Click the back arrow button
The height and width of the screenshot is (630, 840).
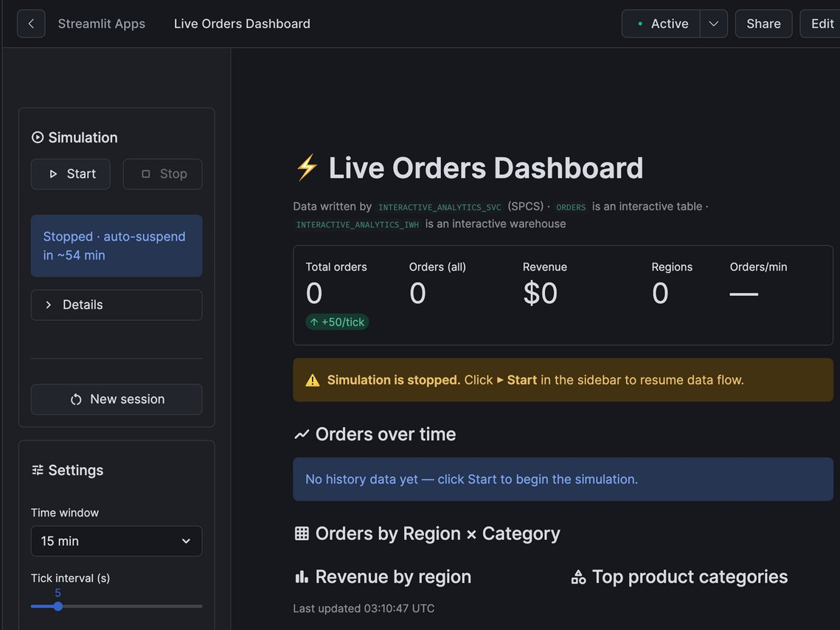coord(31,24)
